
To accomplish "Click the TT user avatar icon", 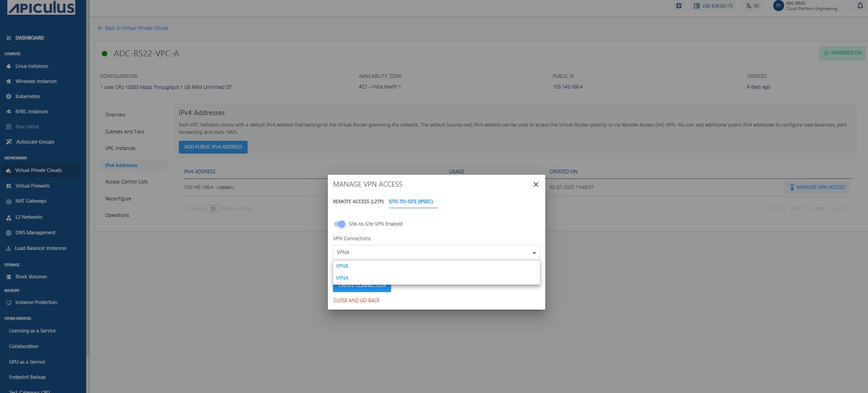I will (778, 6).
